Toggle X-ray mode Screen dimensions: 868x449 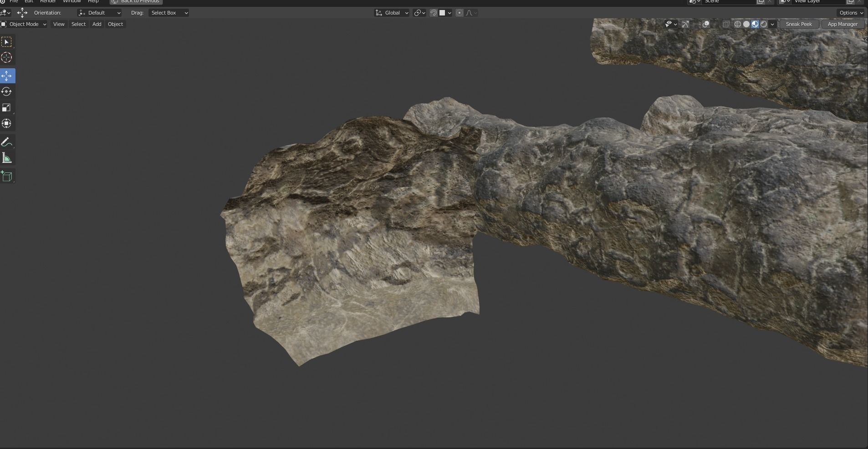click(x=726, y=24)
